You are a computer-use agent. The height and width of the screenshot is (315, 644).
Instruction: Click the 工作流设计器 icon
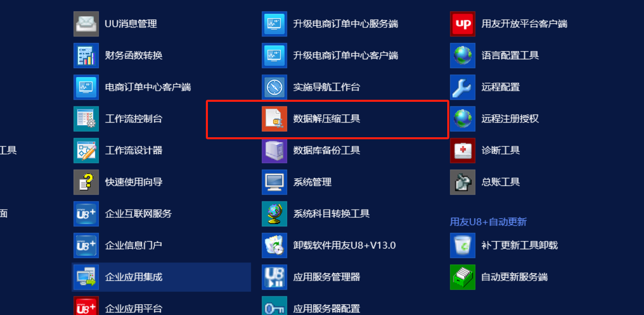pyautogui.click(x=86, y=150)
